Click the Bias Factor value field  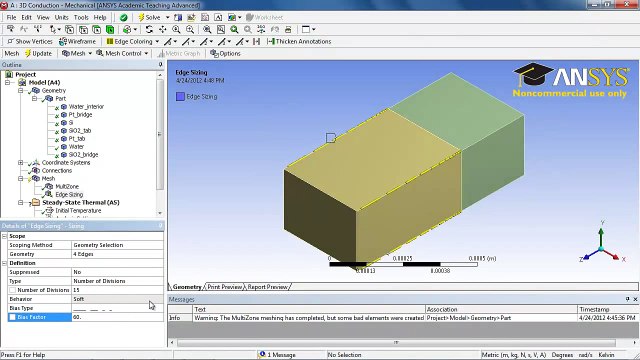118,317
